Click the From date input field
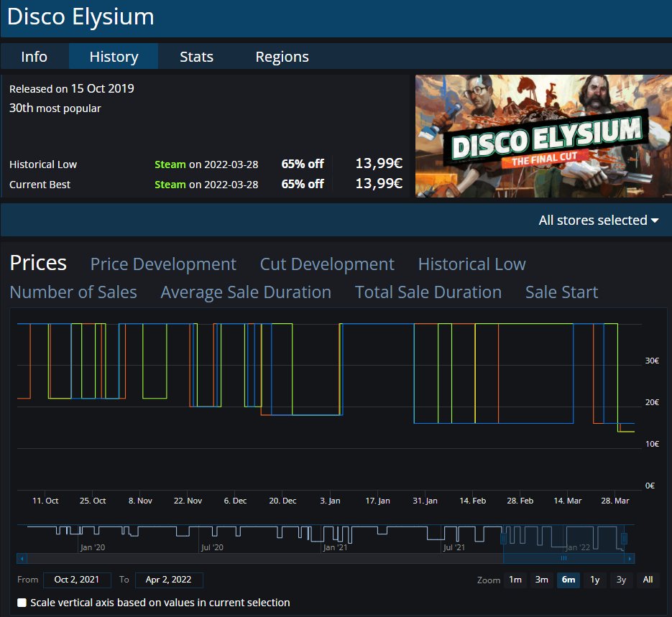672x617 pixels. pyautogui.click(x=77, y=580)
